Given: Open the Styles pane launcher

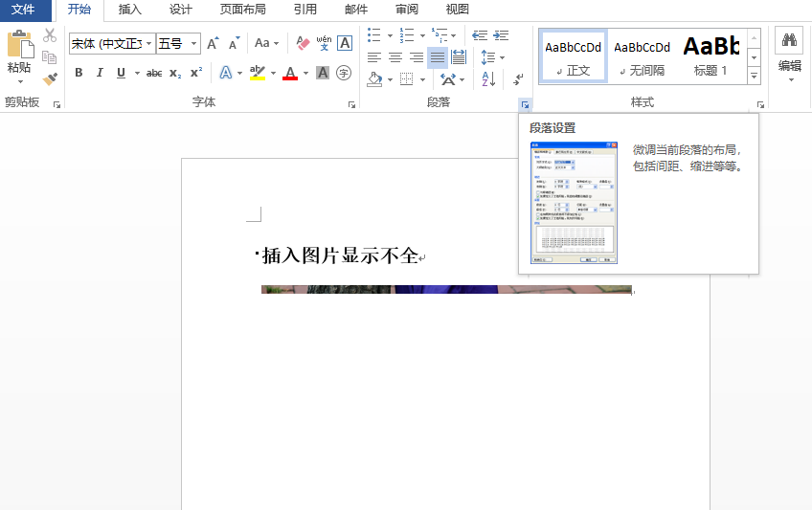Looking at the screenshot, I should click(760, 105).
